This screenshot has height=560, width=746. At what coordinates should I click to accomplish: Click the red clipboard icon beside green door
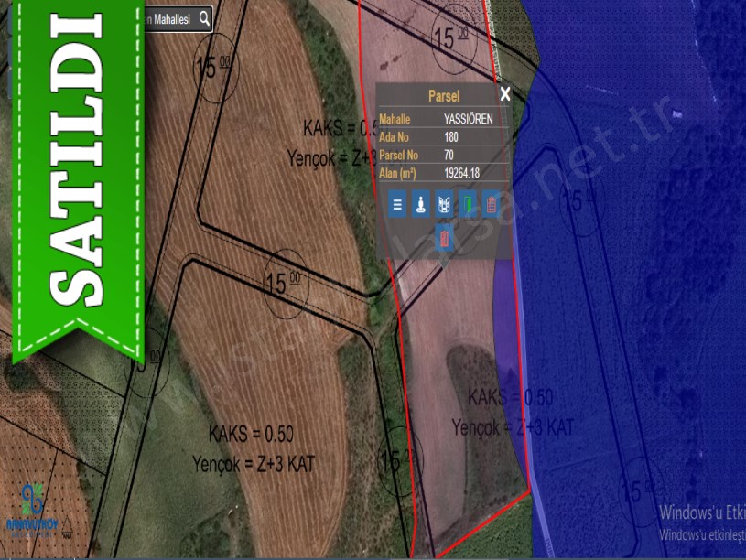492,204
